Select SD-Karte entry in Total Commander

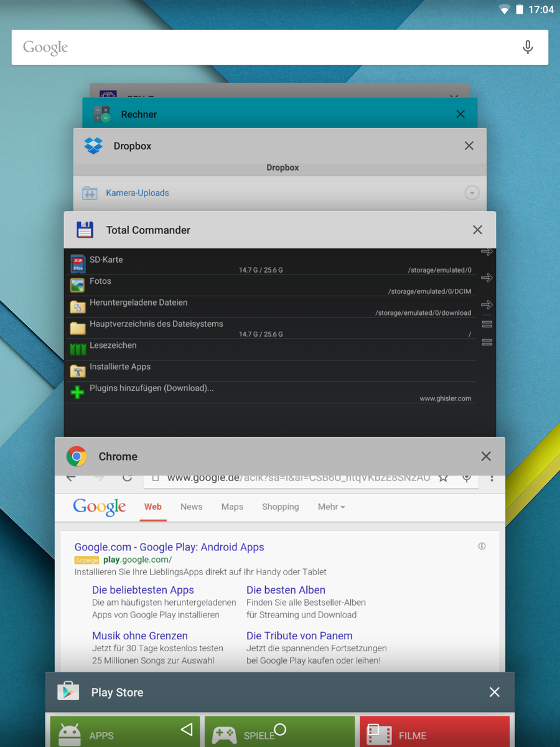pos(271,265)
